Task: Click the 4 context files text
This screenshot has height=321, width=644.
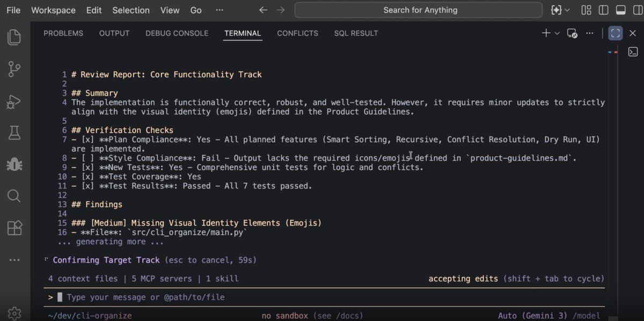Action: (83, 279)
